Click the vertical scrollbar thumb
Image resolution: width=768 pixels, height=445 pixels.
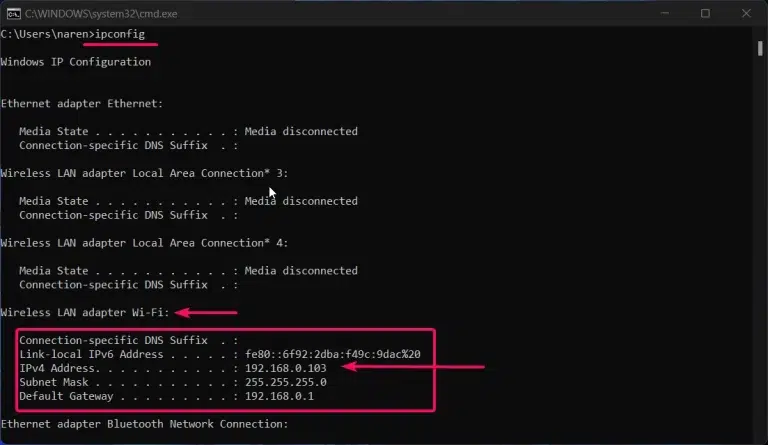click(760, 48)
